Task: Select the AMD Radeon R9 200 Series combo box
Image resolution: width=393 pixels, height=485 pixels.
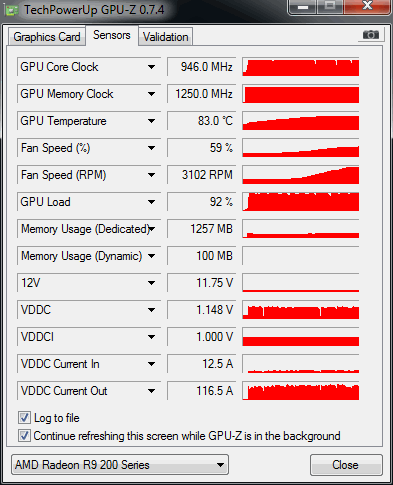Action: point(120,465)
